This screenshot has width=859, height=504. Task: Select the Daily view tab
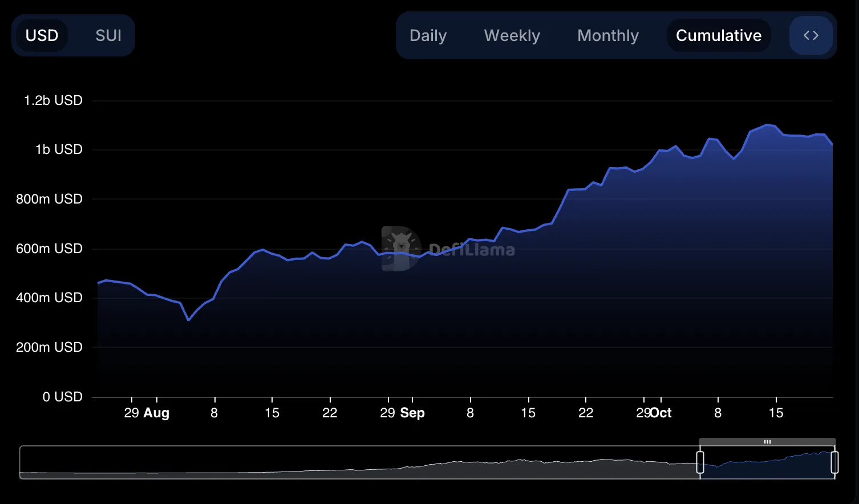[428, 35]
